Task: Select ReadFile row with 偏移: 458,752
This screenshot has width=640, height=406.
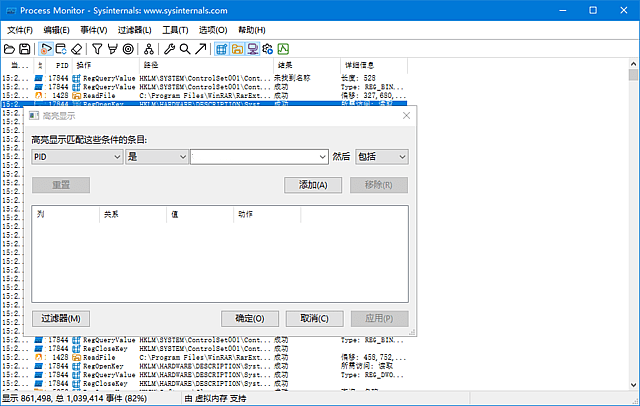Action: 204,357
